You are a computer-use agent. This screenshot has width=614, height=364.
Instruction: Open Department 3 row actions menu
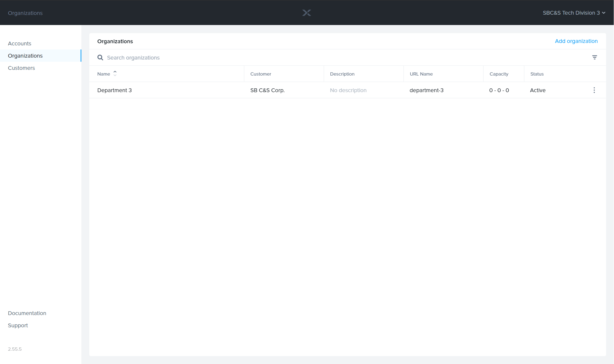pyautogui.click(x=594, y=90)
